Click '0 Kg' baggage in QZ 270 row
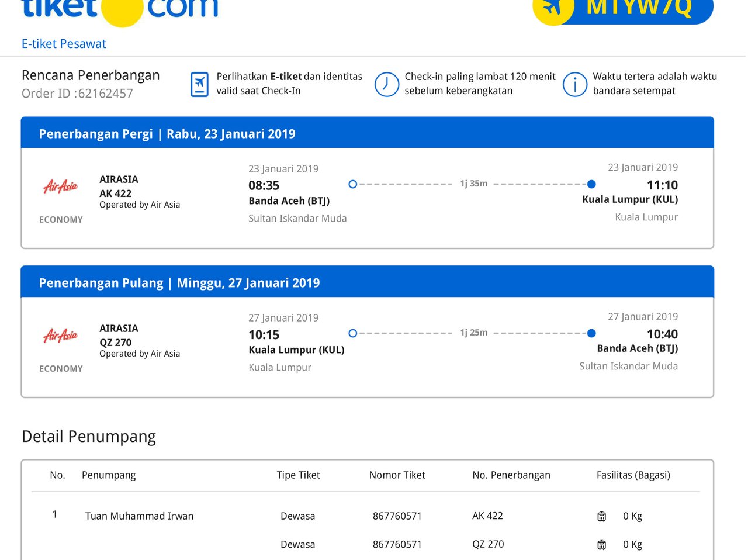Screen dimensions: 748x560 [632, 545]
